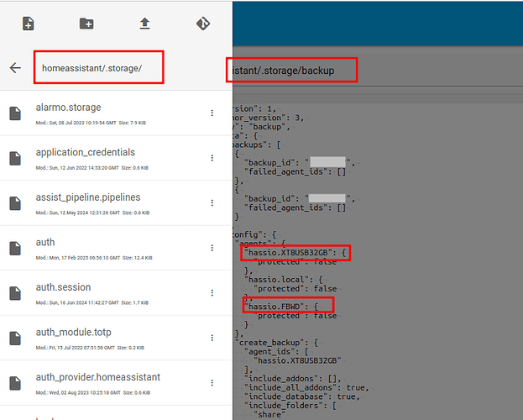This screenshot has height=420, width=523.
Task: Click "include_database" line in editor
Action: pos(302,396)
